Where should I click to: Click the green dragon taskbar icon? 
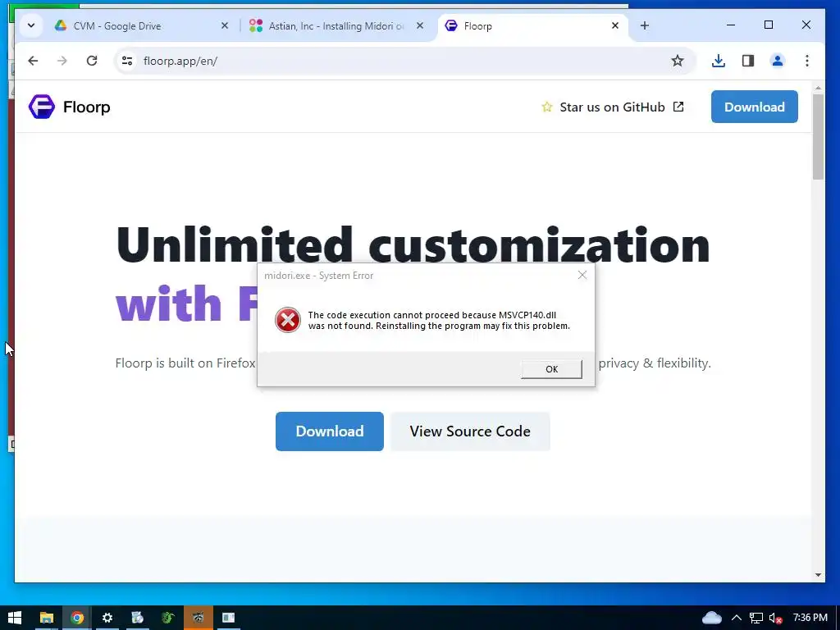pos(167,618)
